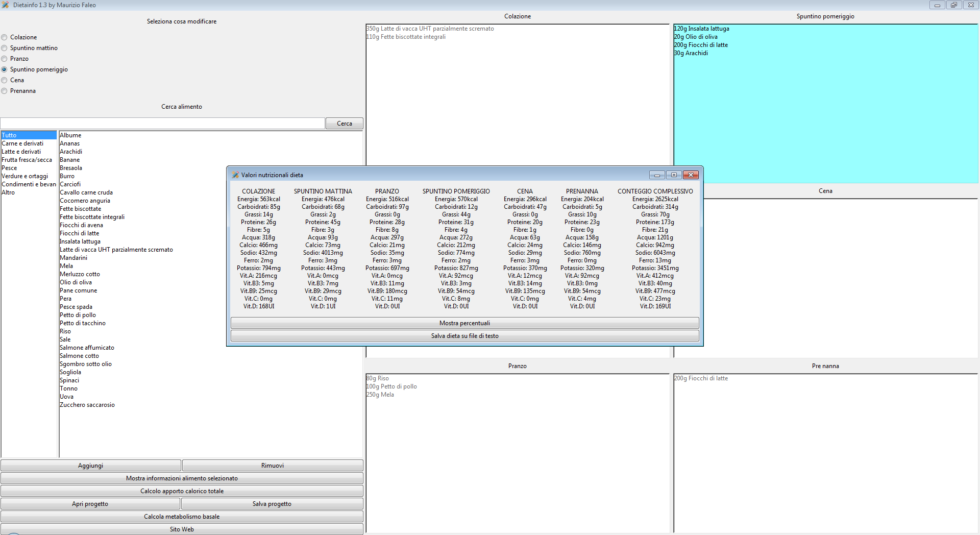Image resolution: width=980 pixels, height=535 pixels.
Task: Select Fiocchi di avena in food list
Action: point(81,225)
